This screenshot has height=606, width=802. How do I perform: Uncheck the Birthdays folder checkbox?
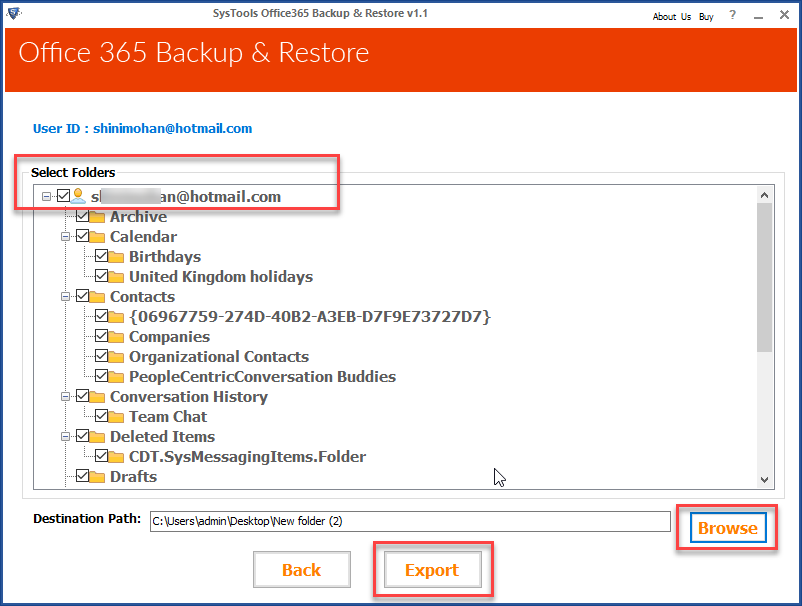[104, 256]
